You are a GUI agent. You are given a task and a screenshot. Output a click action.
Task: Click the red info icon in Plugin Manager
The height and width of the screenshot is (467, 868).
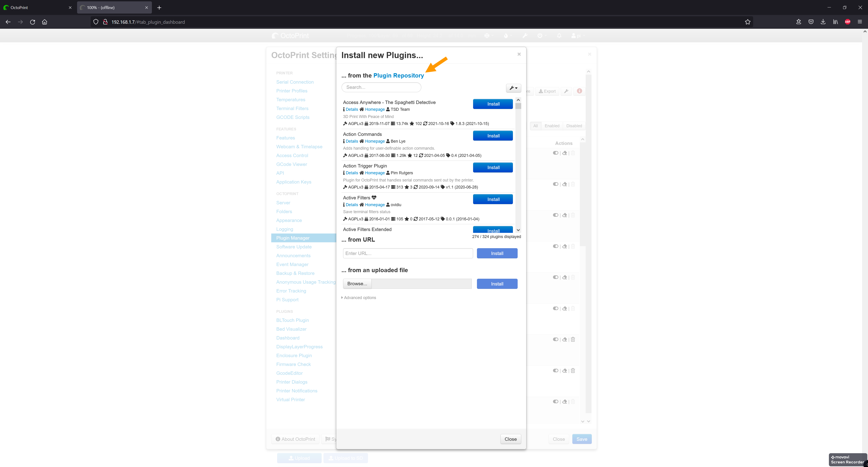(579, 91)
